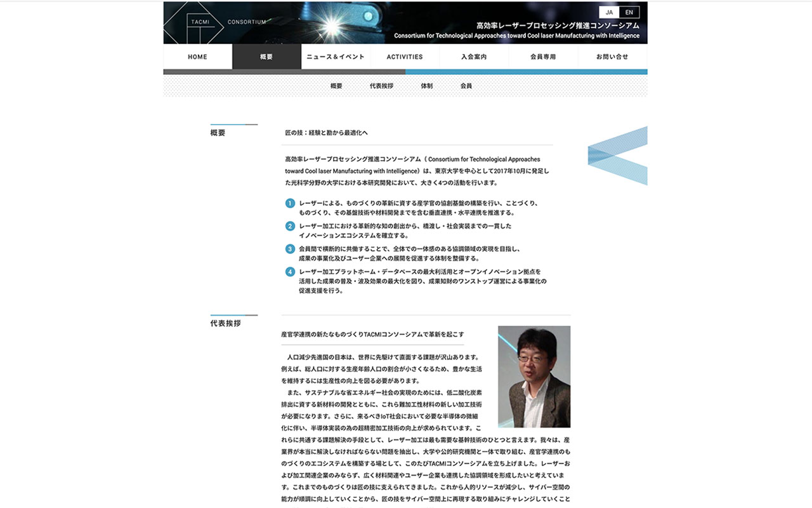This screenshot has width=812, height=508.
Task: Switch language to EN
Action: (629, 12)
